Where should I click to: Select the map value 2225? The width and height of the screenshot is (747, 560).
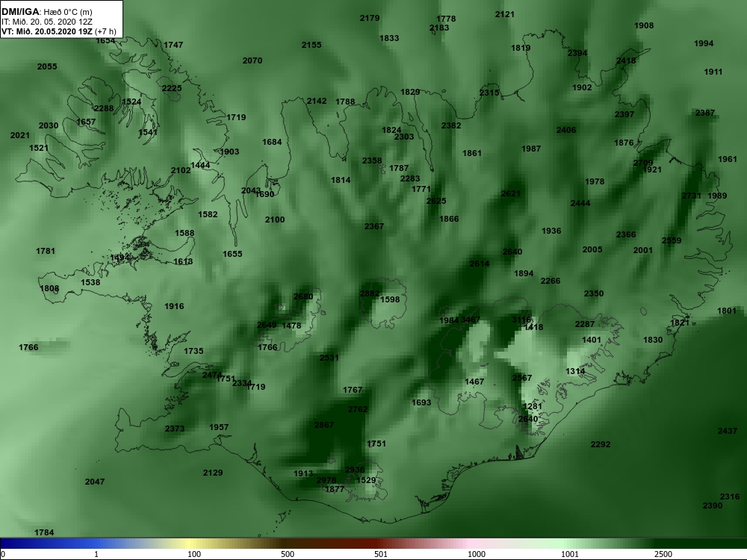[x=172, y=88]
